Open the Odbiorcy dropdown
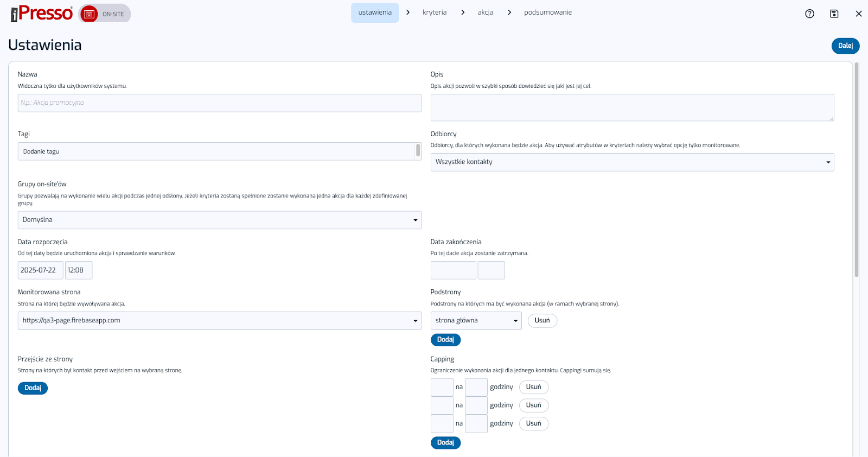 click(632, 162)
